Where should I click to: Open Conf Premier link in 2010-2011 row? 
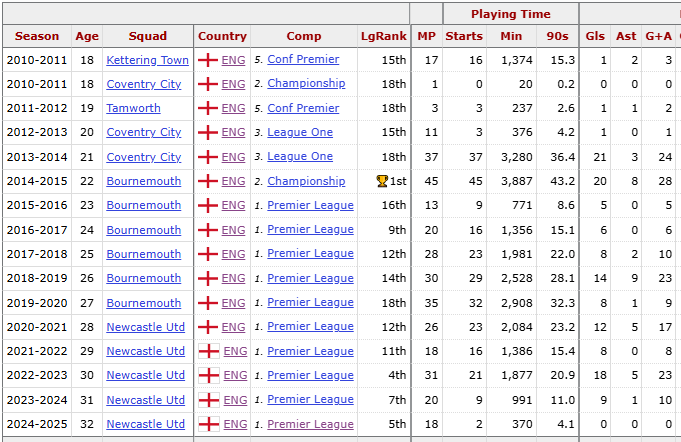(303, 59)
